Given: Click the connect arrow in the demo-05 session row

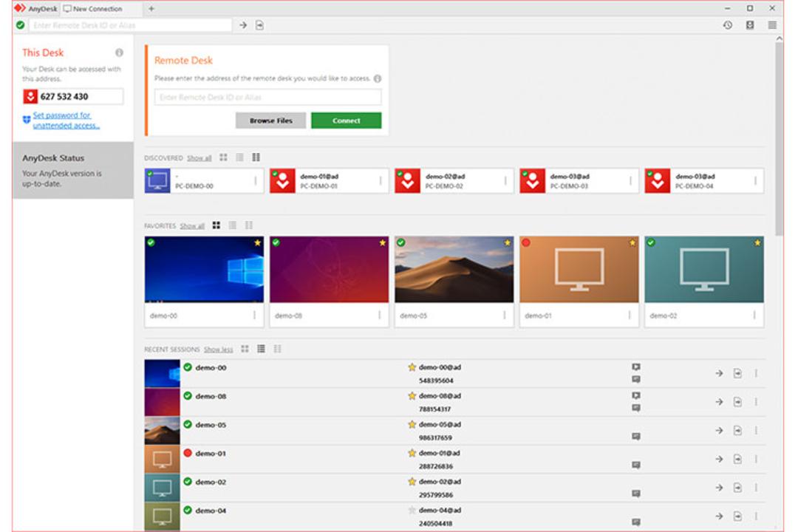Looking at the screenshot, I should coord(719,430).
